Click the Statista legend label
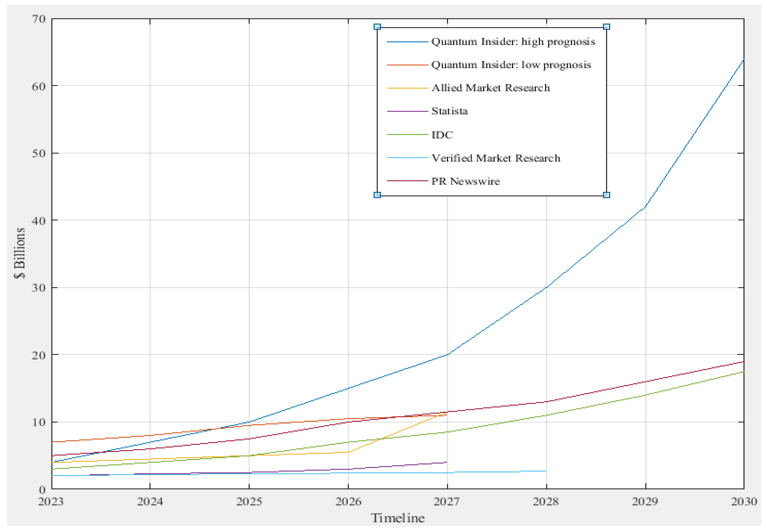767x532 pixels. (449, 111)
